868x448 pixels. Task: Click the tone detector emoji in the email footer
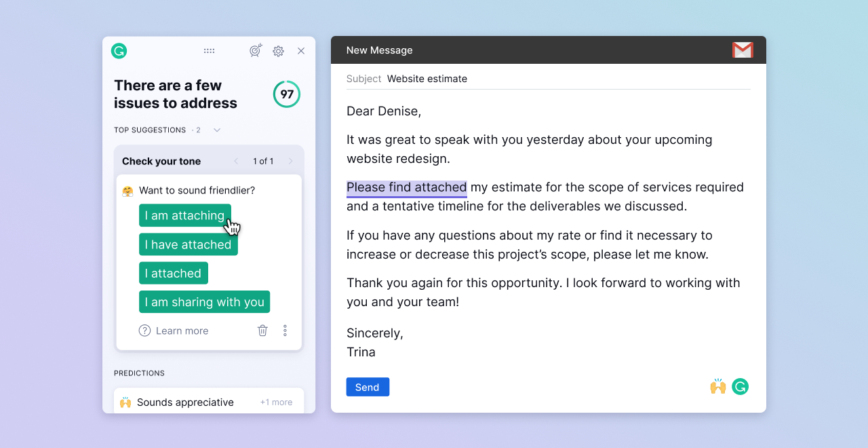click(x=718, y=387)
